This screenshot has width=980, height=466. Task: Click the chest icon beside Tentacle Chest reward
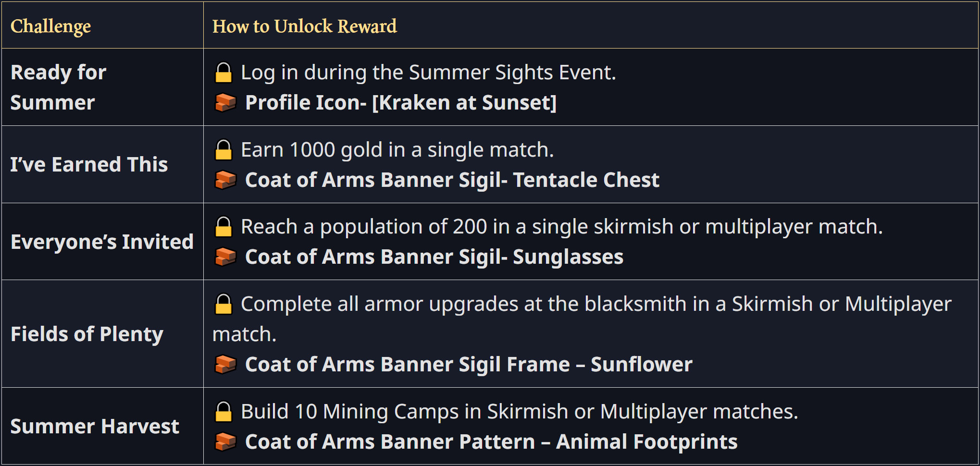225,180
